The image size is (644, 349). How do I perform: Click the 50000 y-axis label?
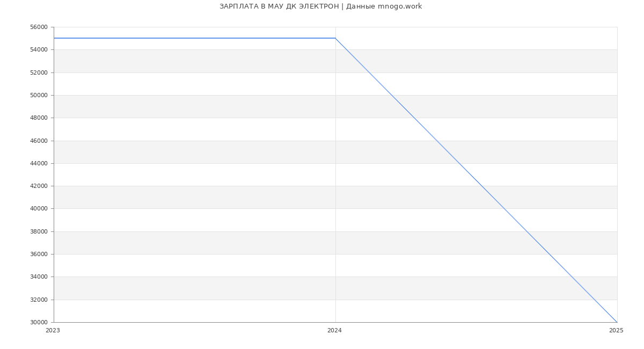click(x=39, y=96)
